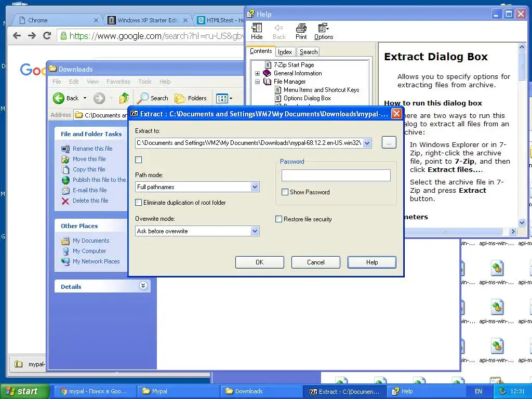Switch to Contents tab in Help

point(261,51)
